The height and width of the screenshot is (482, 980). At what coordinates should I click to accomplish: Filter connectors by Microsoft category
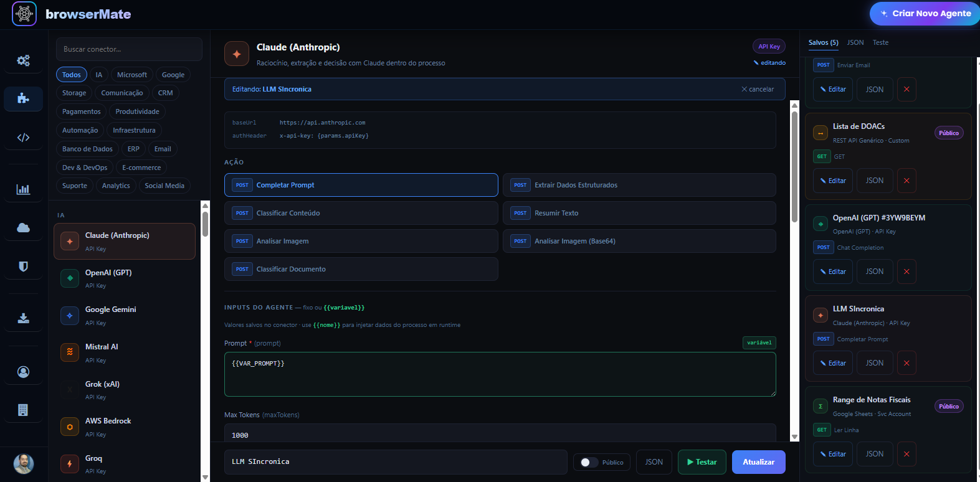[132, 75]
